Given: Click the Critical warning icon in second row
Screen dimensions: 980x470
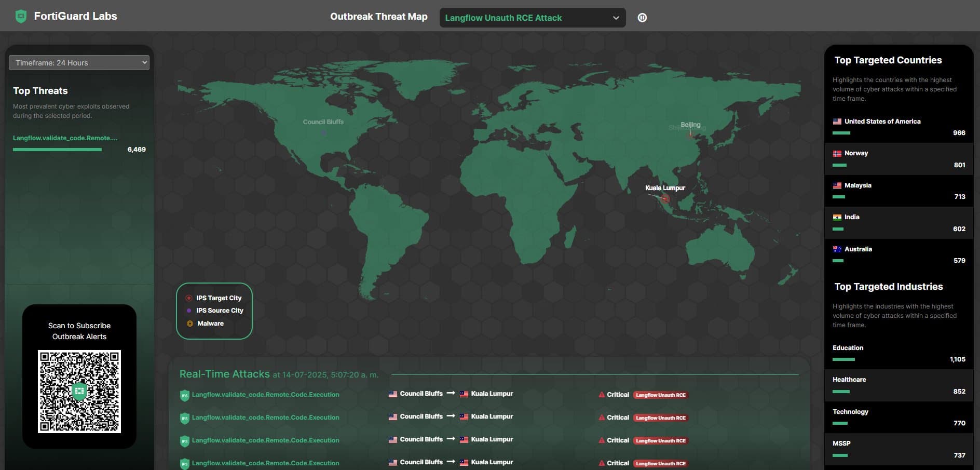Looking at the screenshot, I should pos(602,418).
